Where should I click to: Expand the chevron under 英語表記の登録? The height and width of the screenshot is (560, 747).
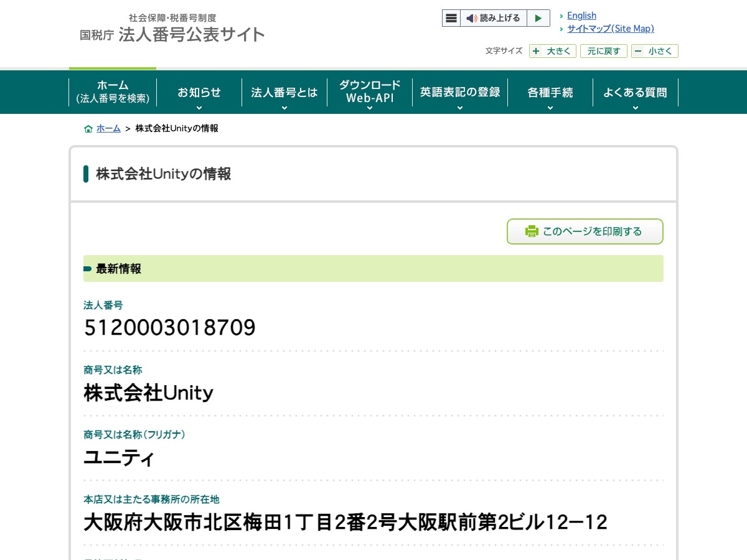[x=460, y=108]
